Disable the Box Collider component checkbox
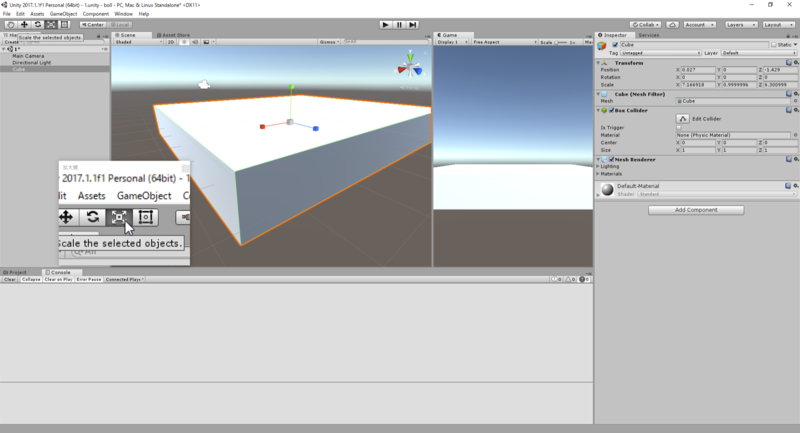The width and height of the screenshot is (800, 433). (611, 110)
